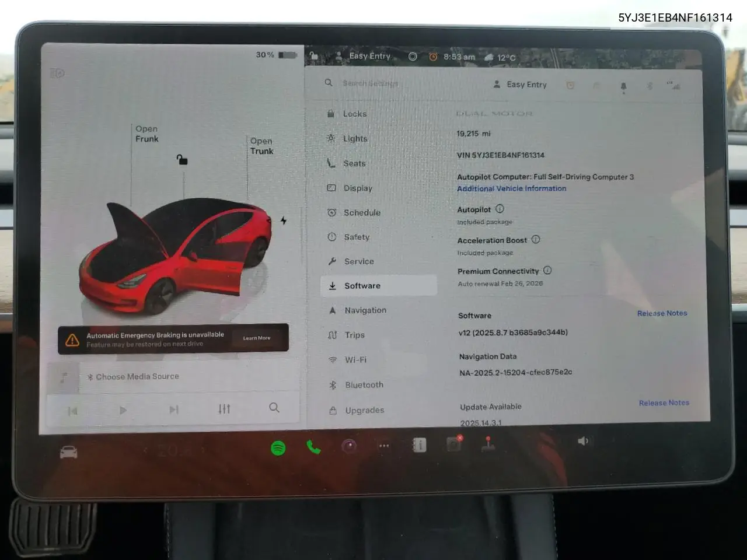Image resolution: width=747 pixels, height=560 pixels.
Task: Tap the charging bolt icon beside car
Action: [284, 220]
